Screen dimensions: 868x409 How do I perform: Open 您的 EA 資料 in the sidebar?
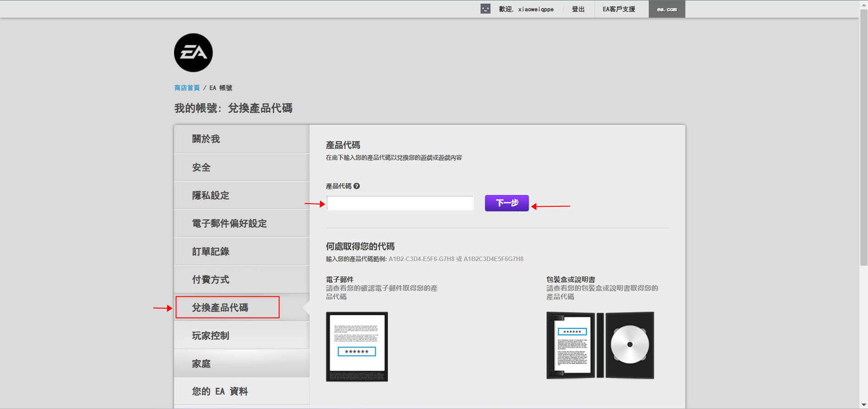coord(241,391)
